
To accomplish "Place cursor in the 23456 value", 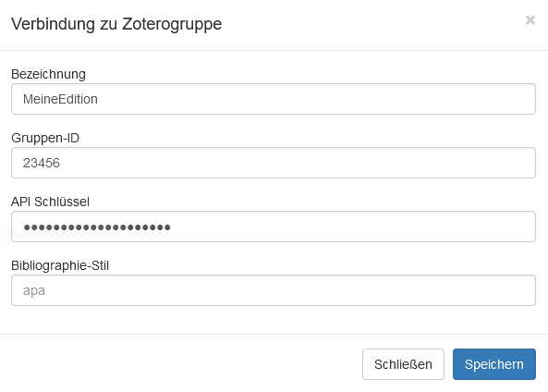I will [x=42, y=163].
